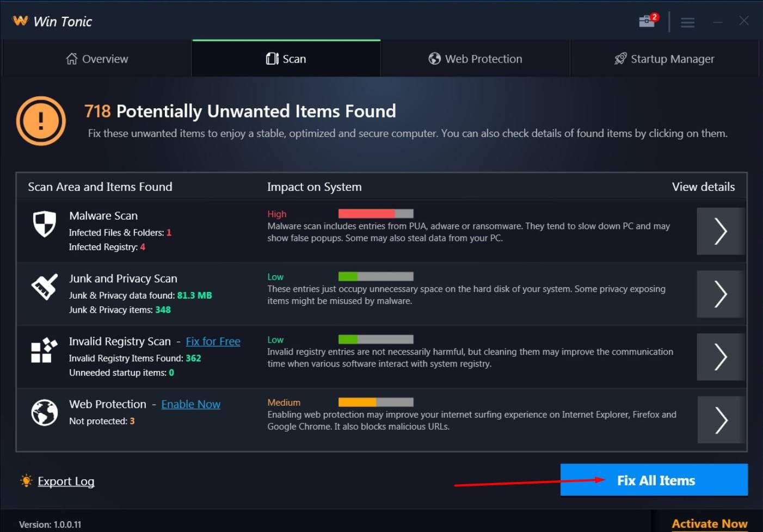The width and height of the screenshot is (763, 532).
Task: Open the hamburger menu icon
Action: 687,22
